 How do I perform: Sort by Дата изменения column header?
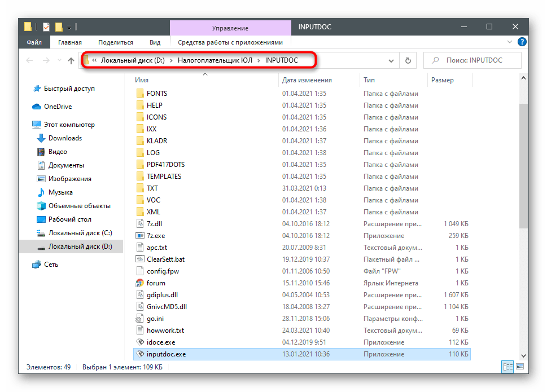click(x=307, y=80)
